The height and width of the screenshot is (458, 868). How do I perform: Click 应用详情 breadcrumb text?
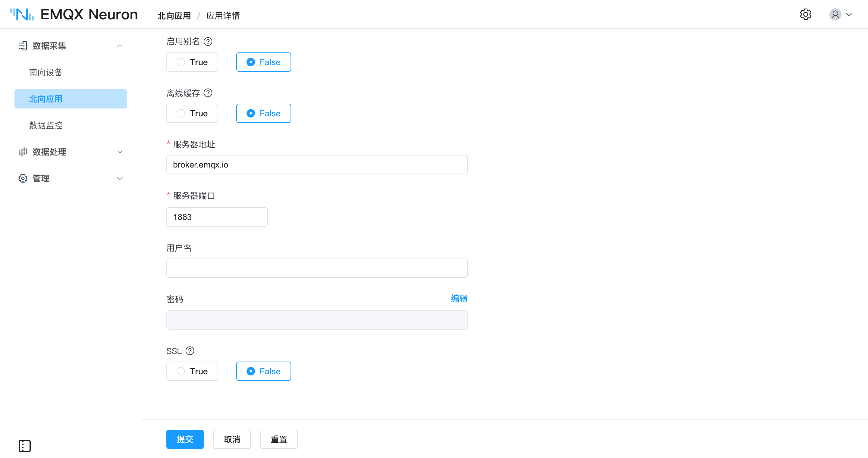point(223,15)
